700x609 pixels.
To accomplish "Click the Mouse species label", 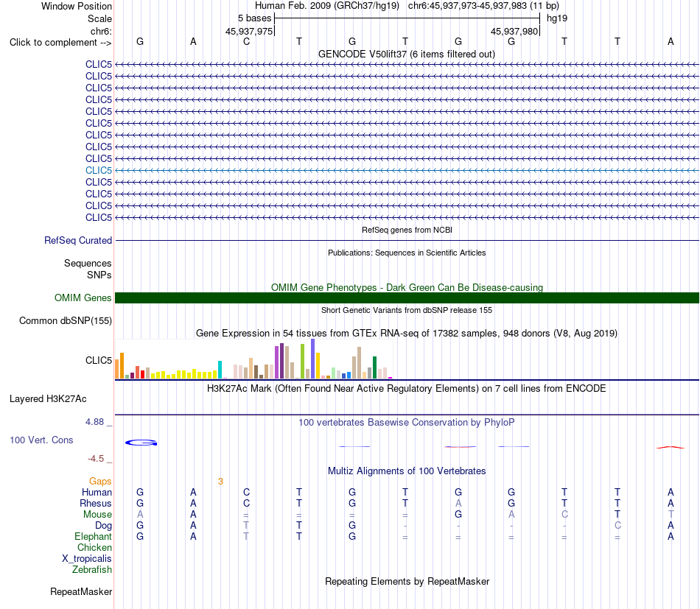I will point(97,515).
